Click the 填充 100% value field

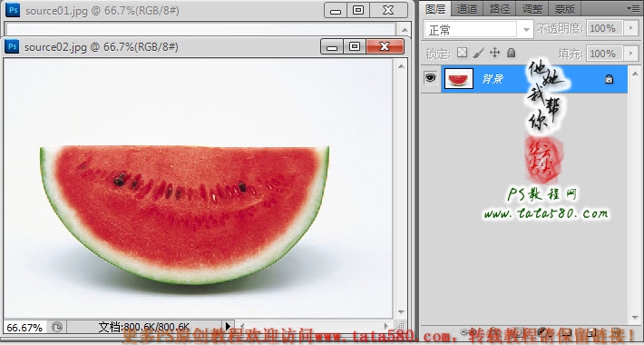(605, 54)
